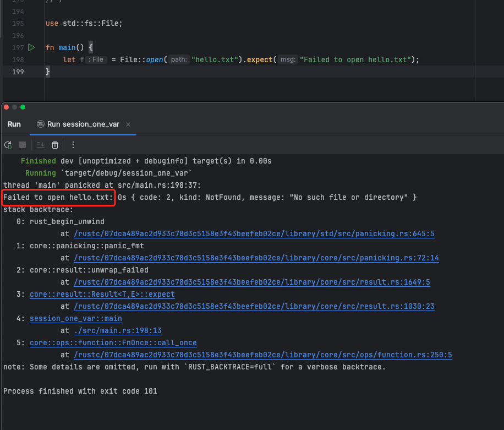
Task: Click the 'core::result::unwrap_failed' frame text
Action: 89,270
